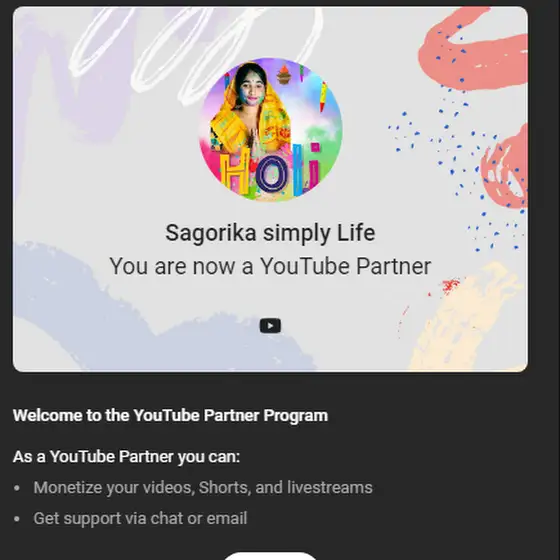560x560 pixels.
Task: Click the 'Welcome to the YouTube Partner Program' heading
Action: 170,415
